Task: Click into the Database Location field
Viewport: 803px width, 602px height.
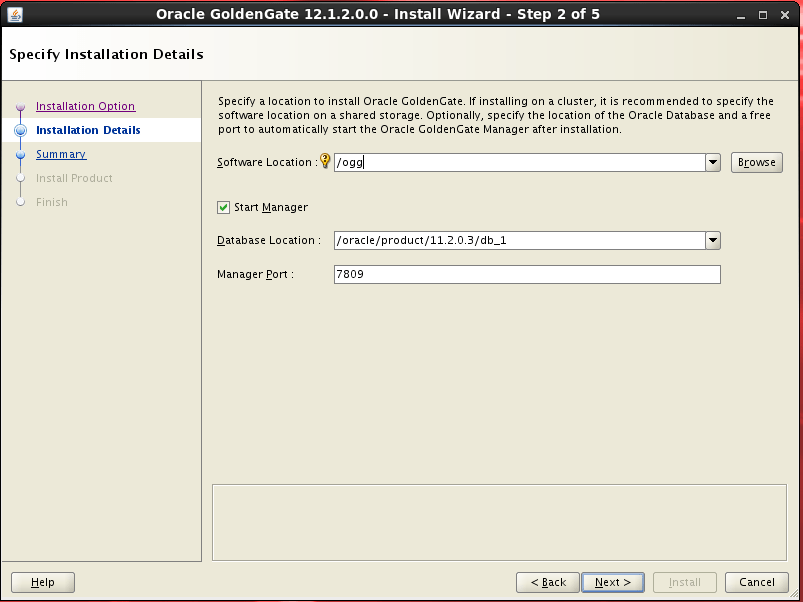Action: coord(519,241)
